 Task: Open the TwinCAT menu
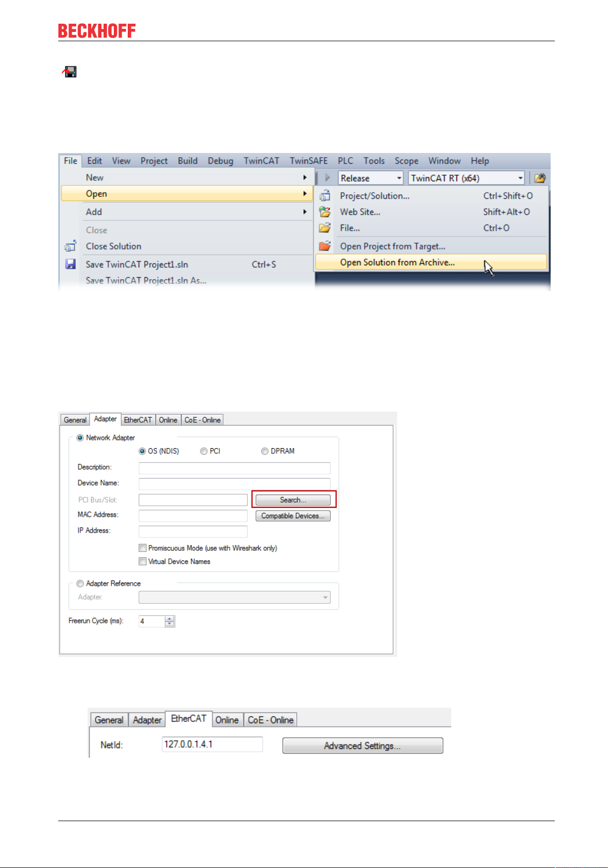coord(261,161)
